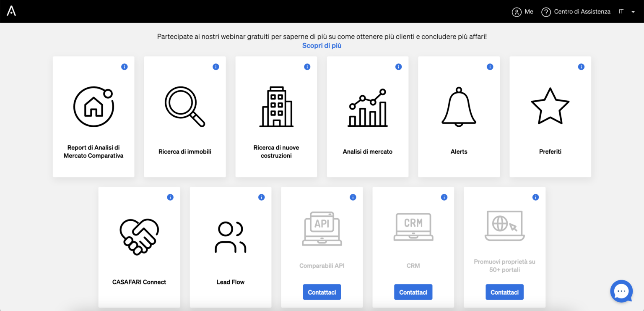Select the IT language label
Image resolution: width=644 pixels, height=311 pixels.
coord(621,12)
